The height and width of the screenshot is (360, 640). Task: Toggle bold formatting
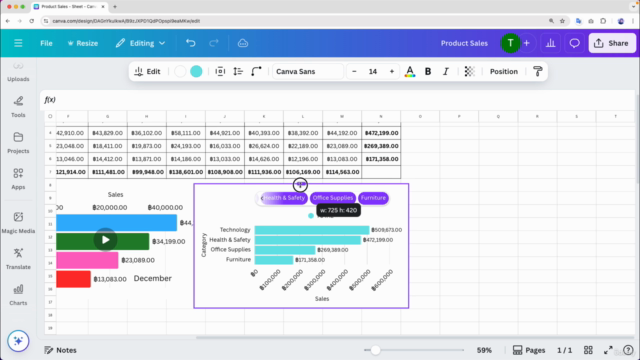(428, 71)
